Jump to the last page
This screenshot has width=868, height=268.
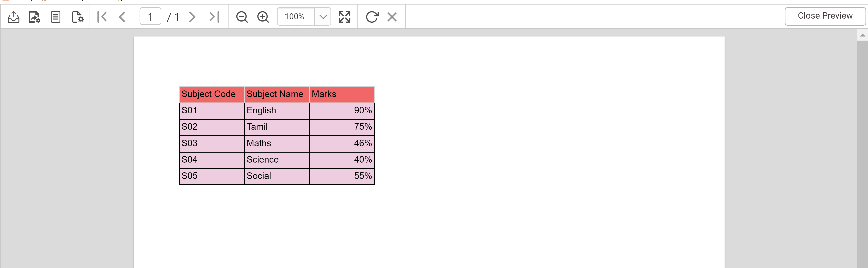click(214, 17)
